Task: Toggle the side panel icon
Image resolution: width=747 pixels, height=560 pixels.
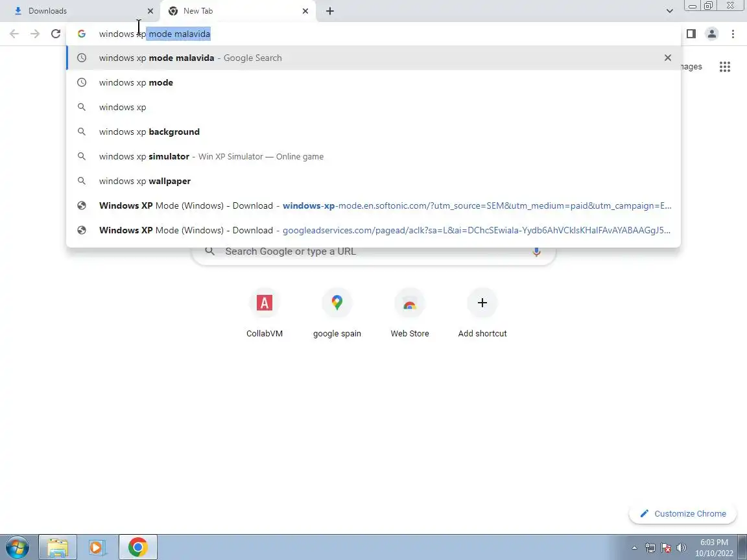Action: 691,34
